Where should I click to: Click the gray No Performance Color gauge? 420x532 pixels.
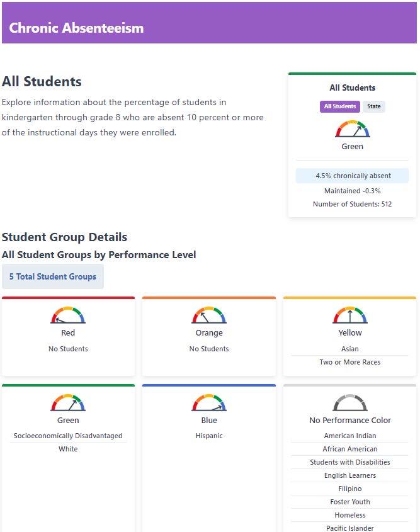click(349, 403)
